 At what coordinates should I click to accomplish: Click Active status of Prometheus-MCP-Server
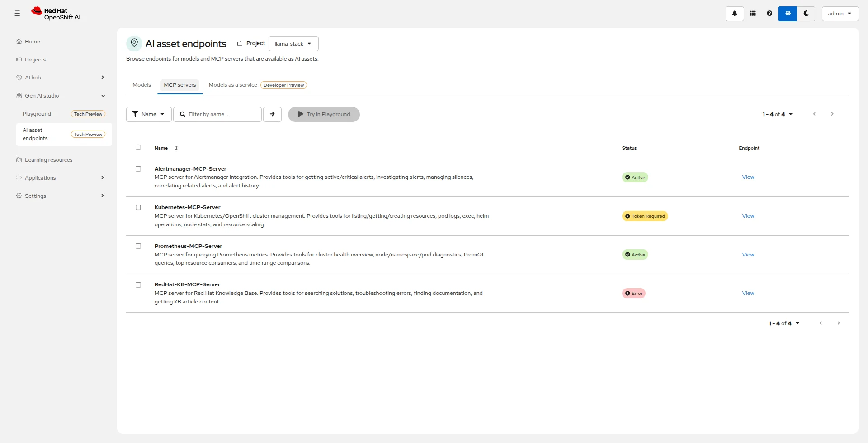[635, 255]
